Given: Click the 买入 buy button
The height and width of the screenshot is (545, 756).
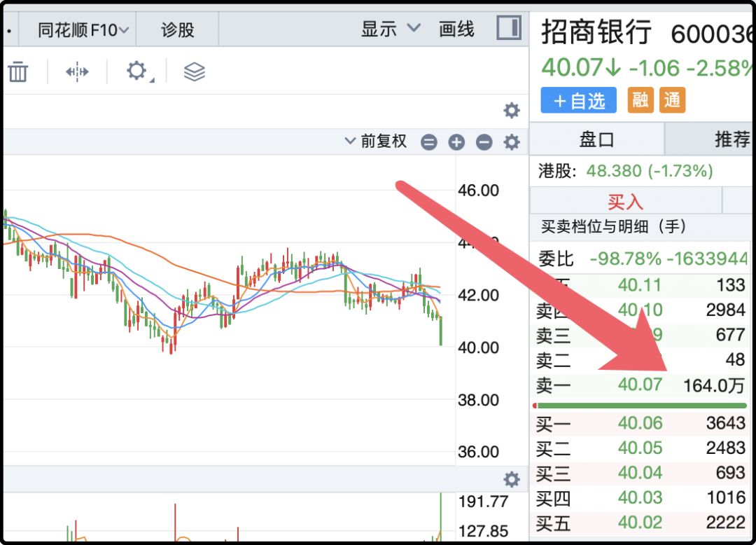Looking at the screenshot, I should (625, 200).
